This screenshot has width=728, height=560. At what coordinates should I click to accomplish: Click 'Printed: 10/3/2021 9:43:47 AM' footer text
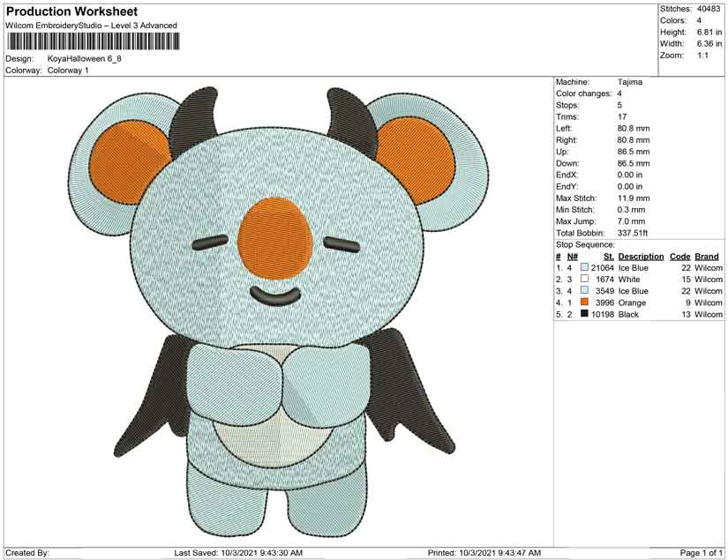tap(484, 553)
